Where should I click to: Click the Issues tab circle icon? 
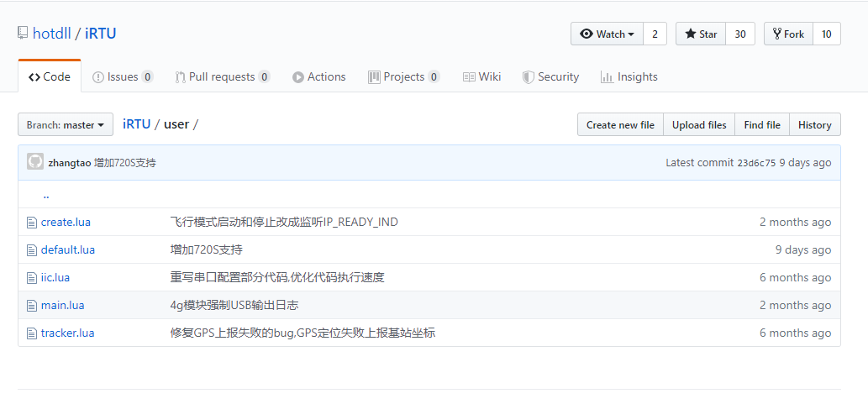(x=98, y=77)
